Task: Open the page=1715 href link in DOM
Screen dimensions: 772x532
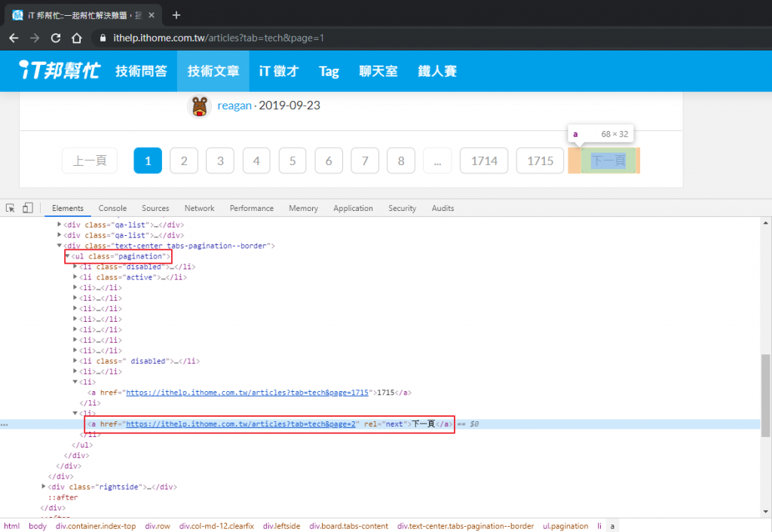Action: (x=247, y=393)
